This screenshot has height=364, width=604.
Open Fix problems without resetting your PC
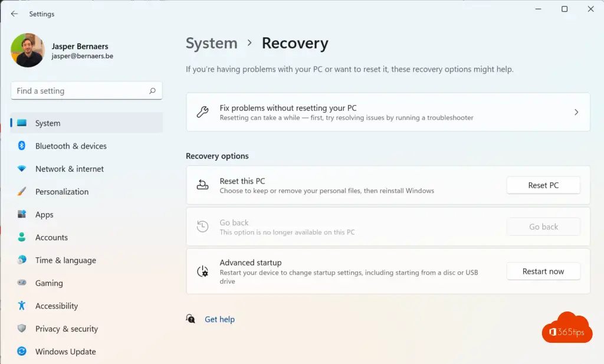(x=388, y=112)
